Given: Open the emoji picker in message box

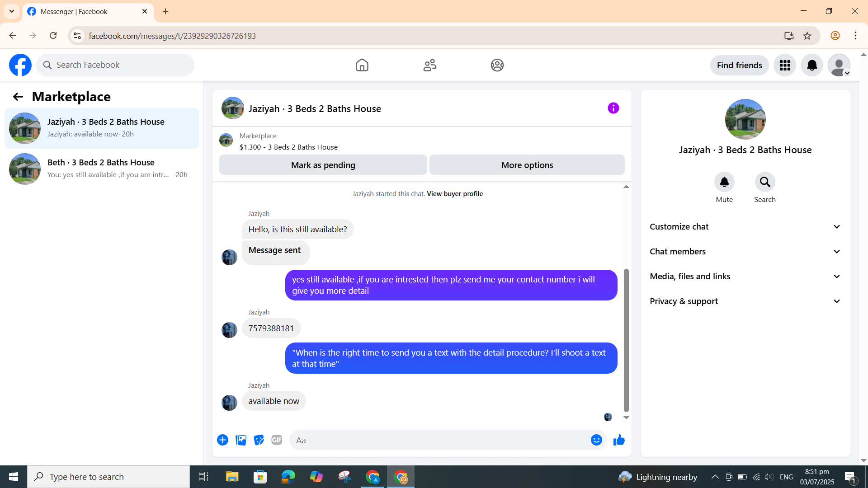Looking at the screenshot, I should tap(596, 440).
